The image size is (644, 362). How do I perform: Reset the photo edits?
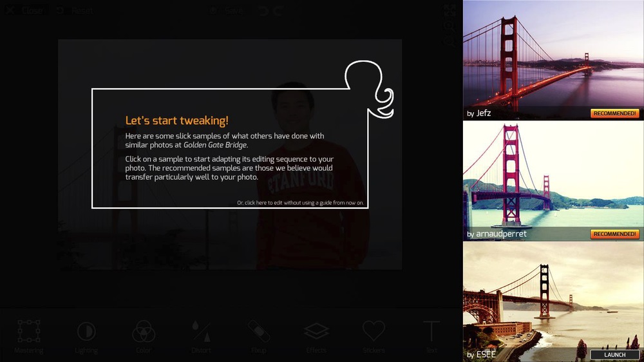pos(75,11)
